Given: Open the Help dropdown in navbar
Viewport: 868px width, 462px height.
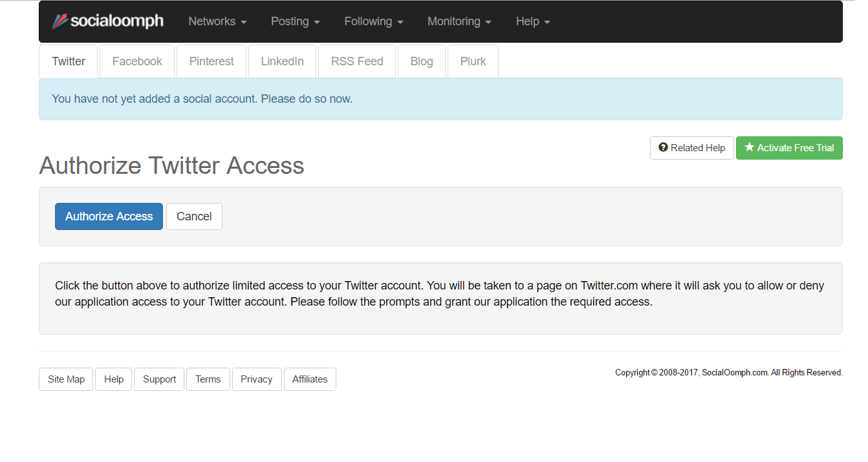Looking at the screenshot, I should click(x=533, y=21).
